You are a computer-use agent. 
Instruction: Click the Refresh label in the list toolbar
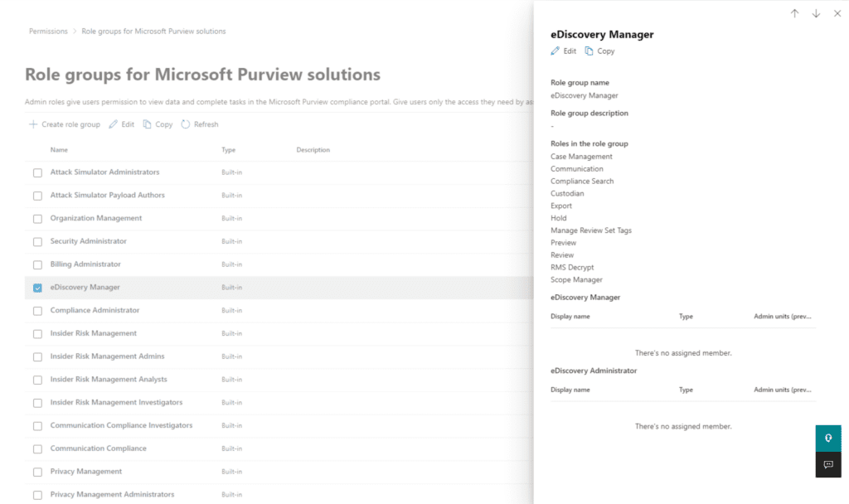coord(206,124)
